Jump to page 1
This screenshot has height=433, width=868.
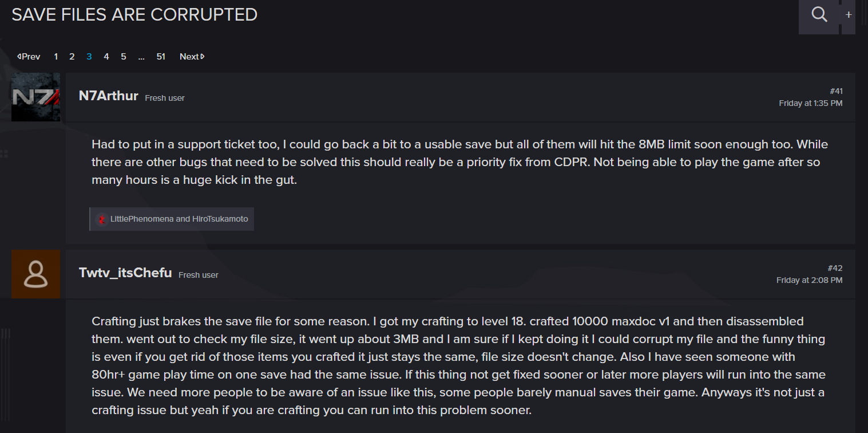[x=56, y=57]
